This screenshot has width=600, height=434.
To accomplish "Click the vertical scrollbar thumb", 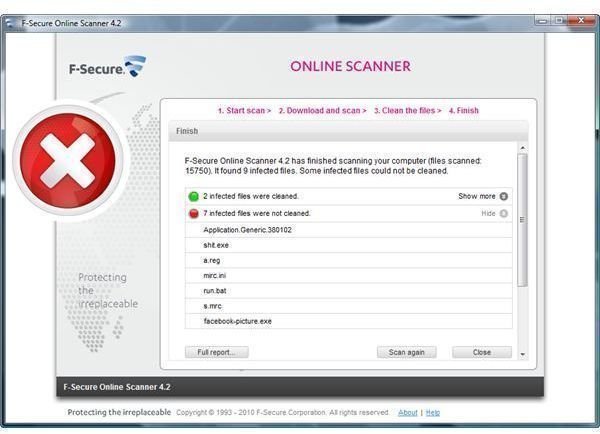I will 523,220.
